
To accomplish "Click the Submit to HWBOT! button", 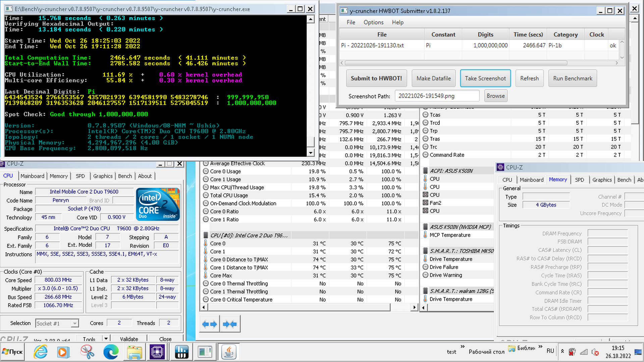I will [376, 78].
